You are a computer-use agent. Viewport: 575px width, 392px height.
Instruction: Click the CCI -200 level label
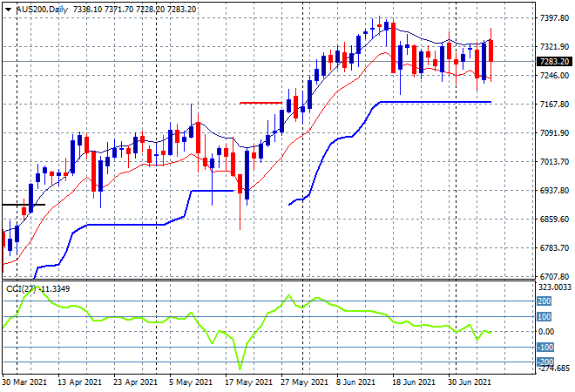(545, 362)
